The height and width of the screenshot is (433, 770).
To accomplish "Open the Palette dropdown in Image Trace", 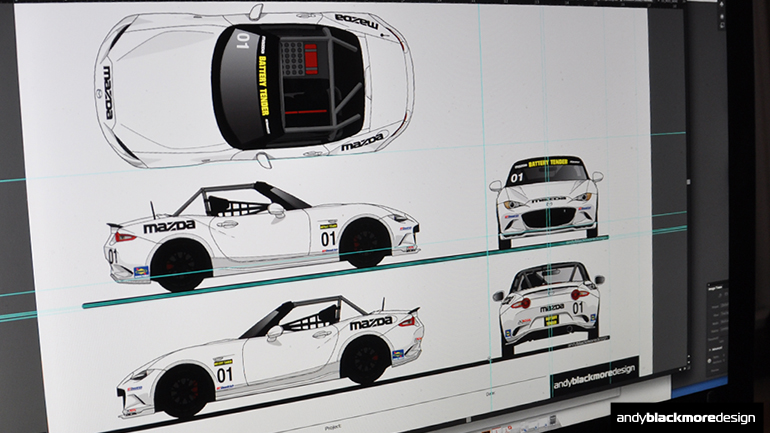I will pos(724,329).
